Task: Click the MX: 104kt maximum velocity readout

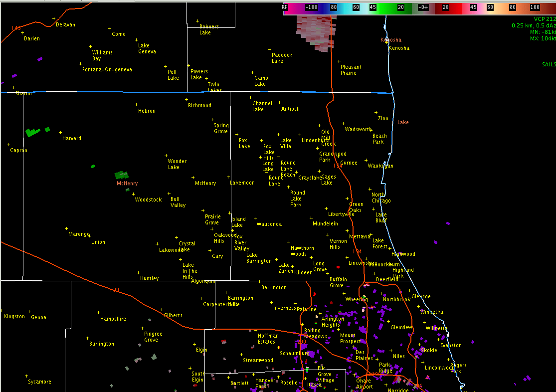Action: pos(543,38)
